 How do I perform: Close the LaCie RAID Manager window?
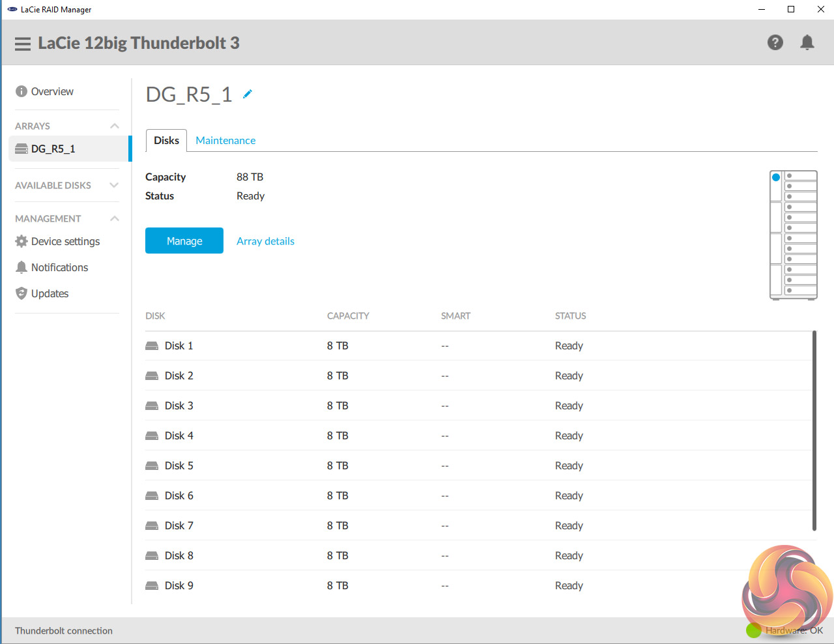820,9
